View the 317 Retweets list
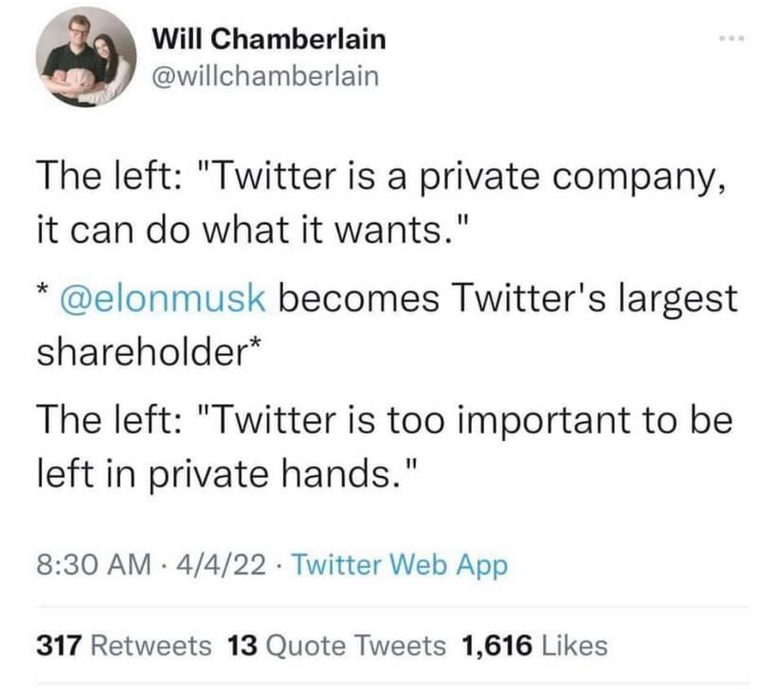 (124, 646)
